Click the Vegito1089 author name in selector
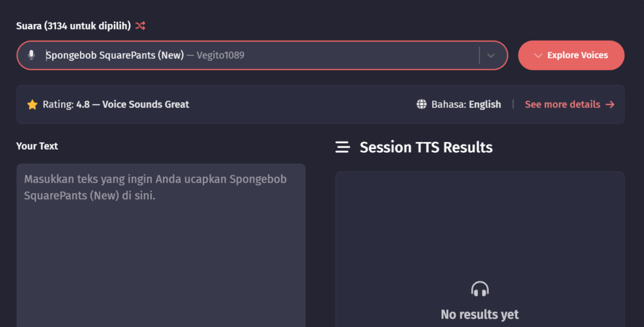The height and width of the screenshot is (327, 644). [x=220, y=55]
